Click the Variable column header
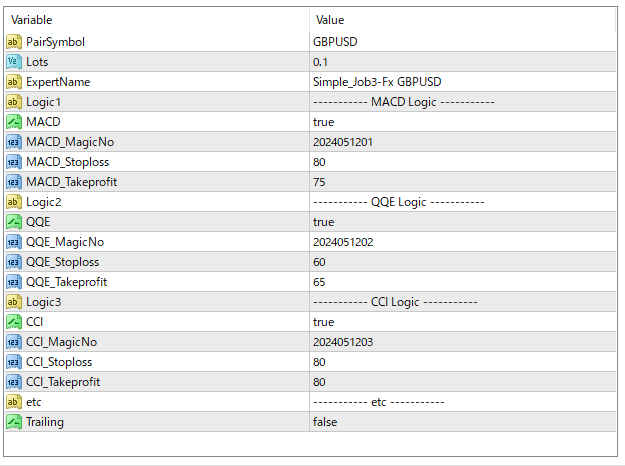This screenshot has width=625, height=466. 32,20
